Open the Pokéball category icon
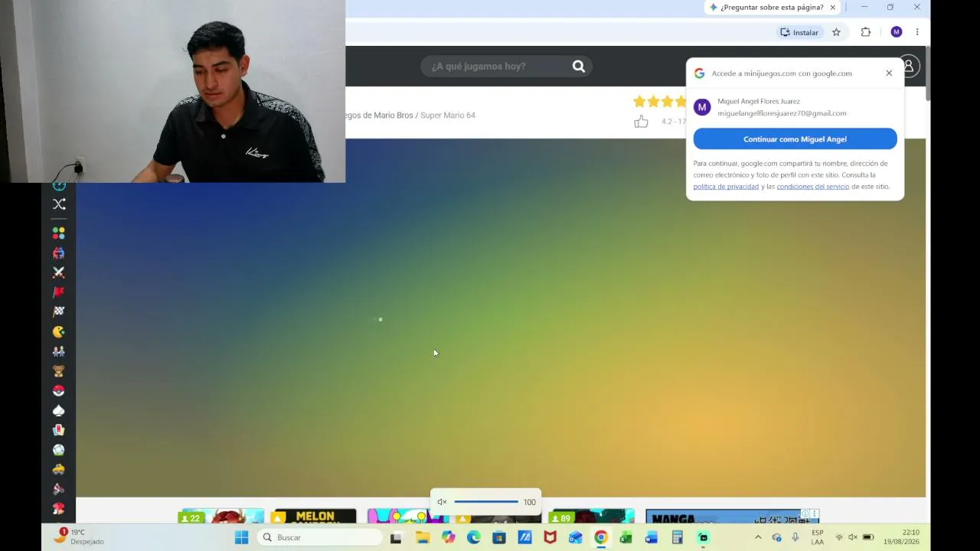The width and height of the screenshot is (980, 551). click(x=59, y=391)
